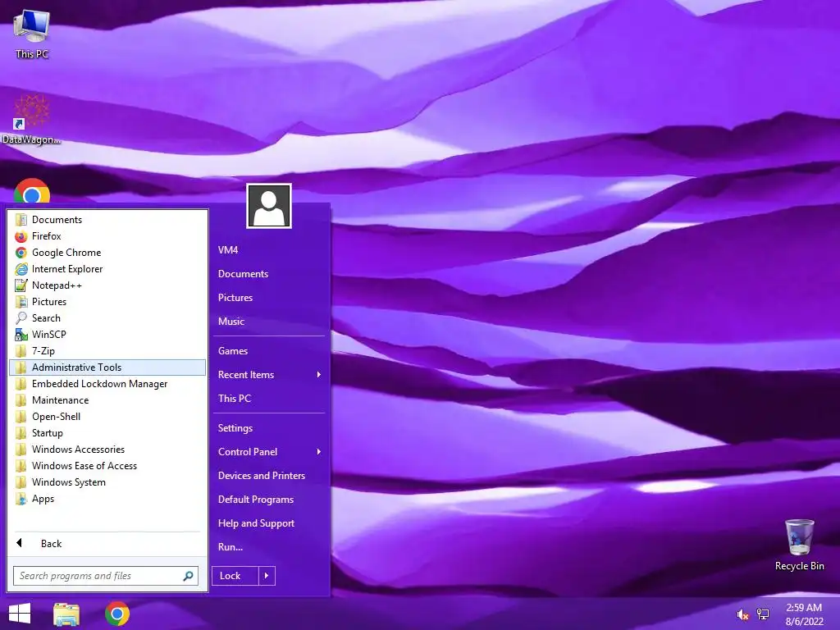
Task: Open the Run... dialog
Action: pyautogui.click(x=269, y=547)
